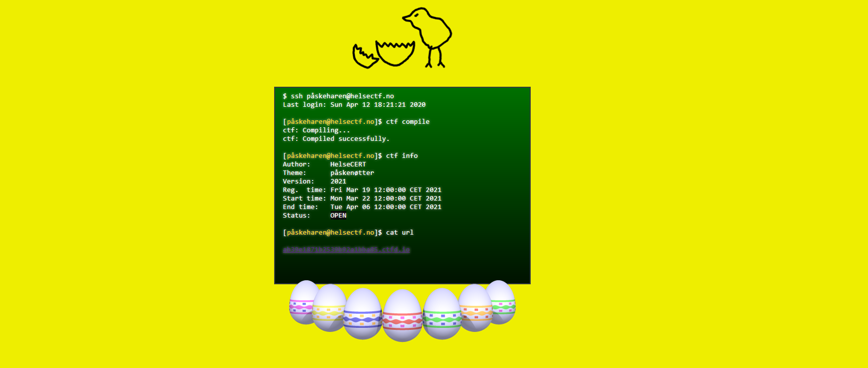Click the hand-drawn chick image
868x368 pixels.
point(427,37)
